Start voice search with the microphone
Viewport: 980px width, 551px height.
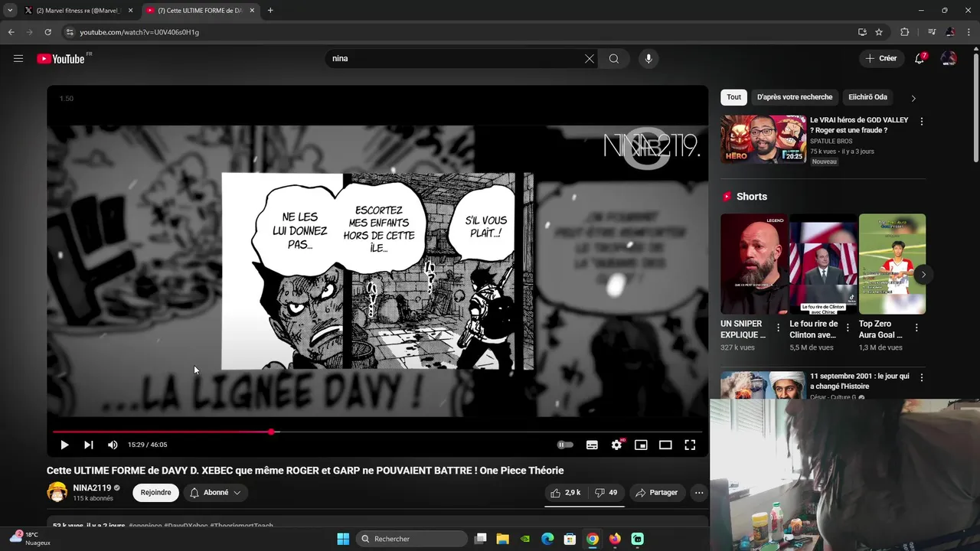tap(648, 59)
